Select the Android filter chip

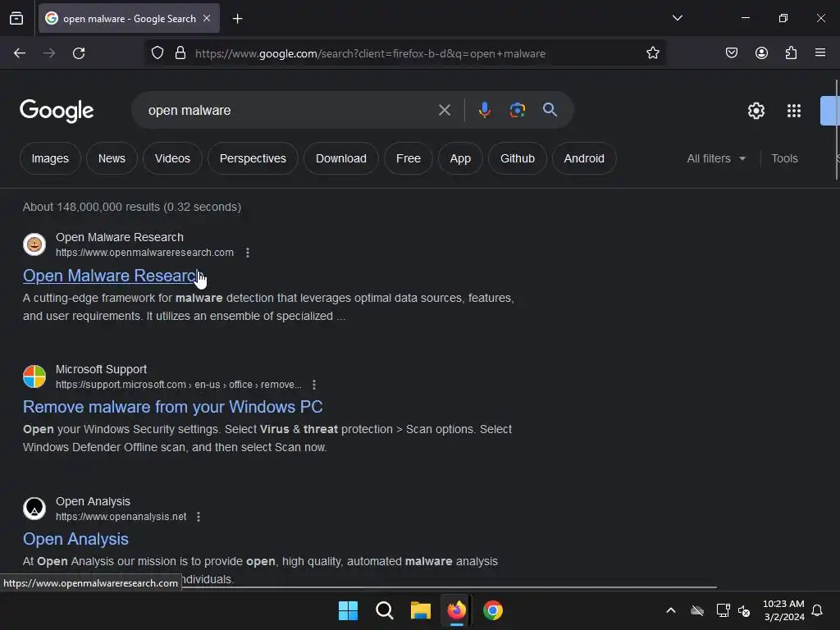coord(584,158)
